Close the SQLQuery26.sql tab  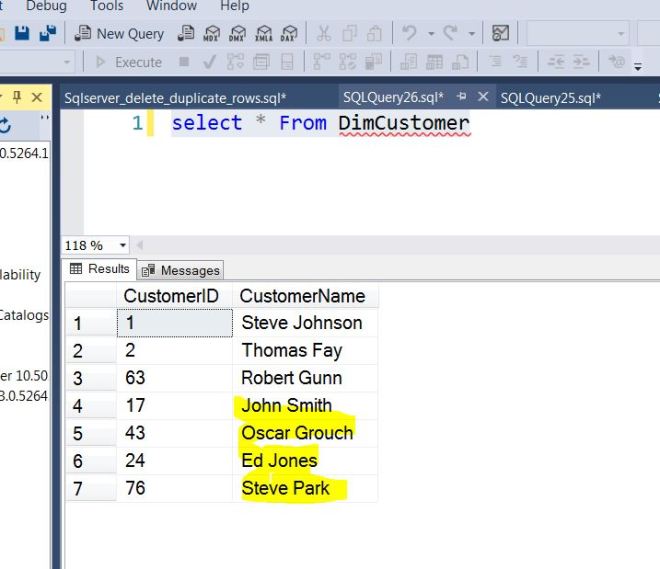click(483, 97)
